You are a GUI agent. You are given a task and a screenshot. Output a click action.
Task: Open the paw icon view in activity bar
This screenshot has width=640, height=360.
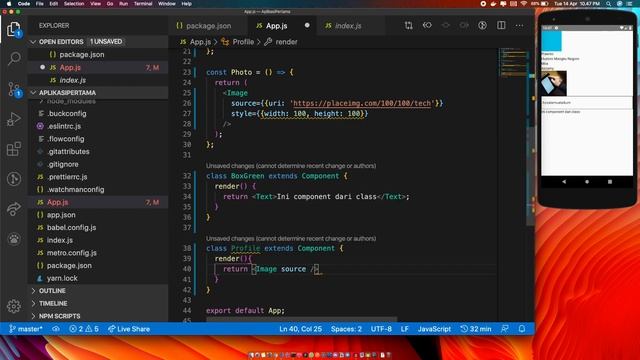pyautogui.click(x=13, y=239)
